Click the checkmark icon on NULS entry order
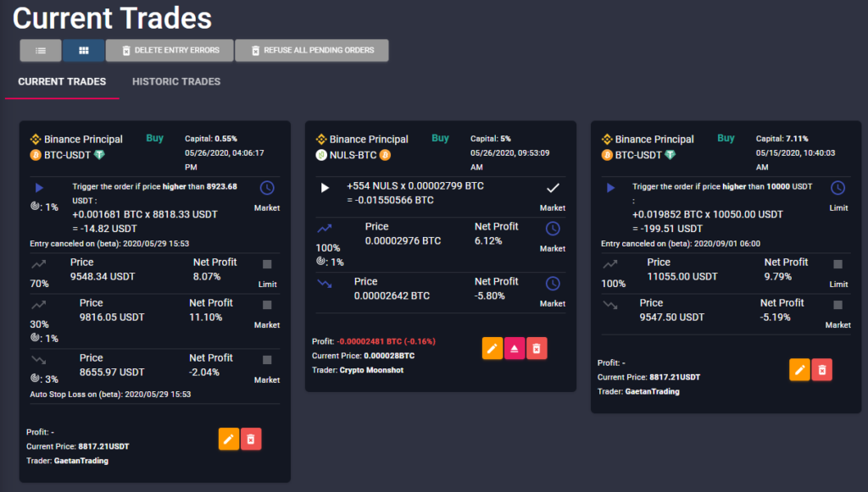The image size is (868, 492). tap(553, 188)
